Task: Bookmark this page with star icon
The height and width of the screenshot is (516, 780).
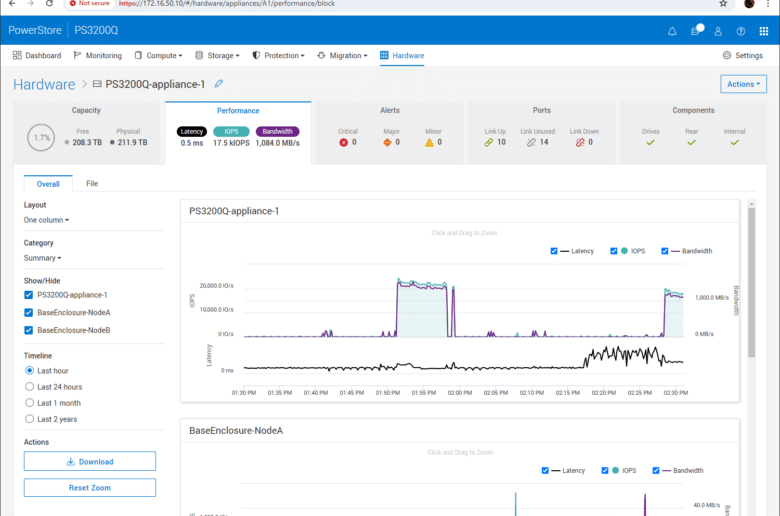Action: [723, 3]
